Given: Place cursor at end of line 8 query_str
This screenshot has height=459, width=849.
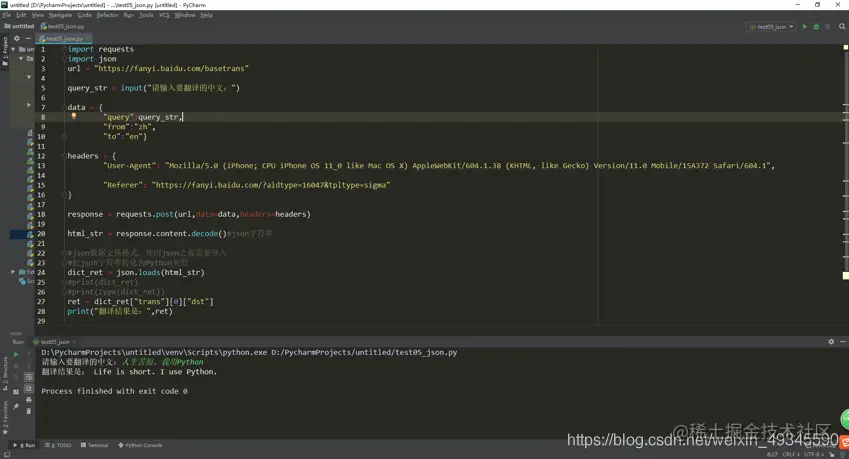Looking at the screenshot, I should (x=182, y=117).
